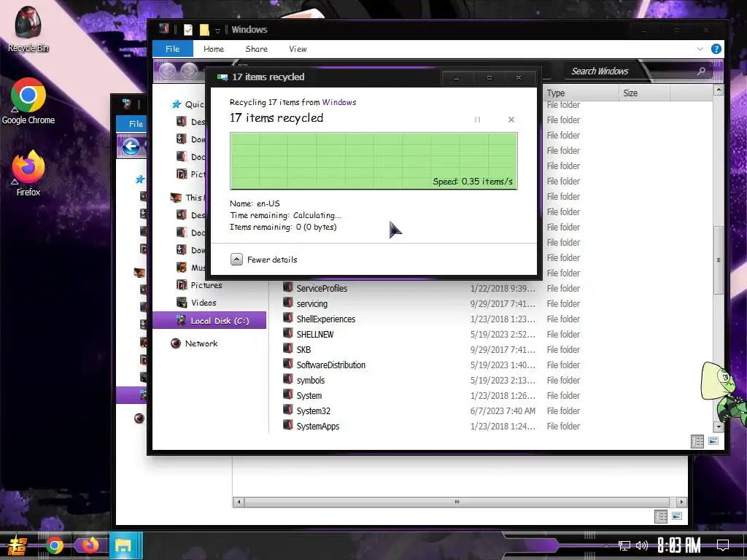Switch to large icons view in Windows explorer

(713, 441)
